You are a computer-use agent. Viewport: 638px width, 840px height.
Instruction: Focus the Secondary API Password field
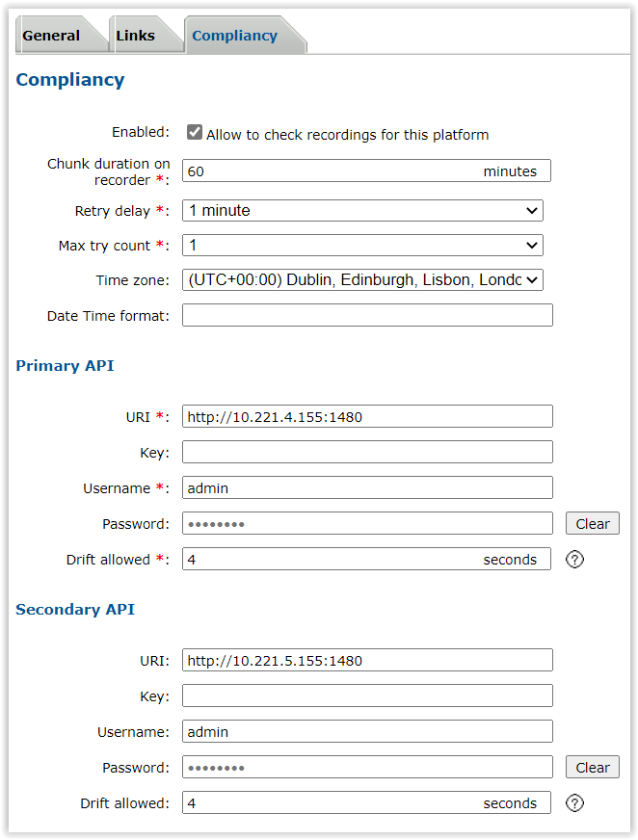[367, 767]
